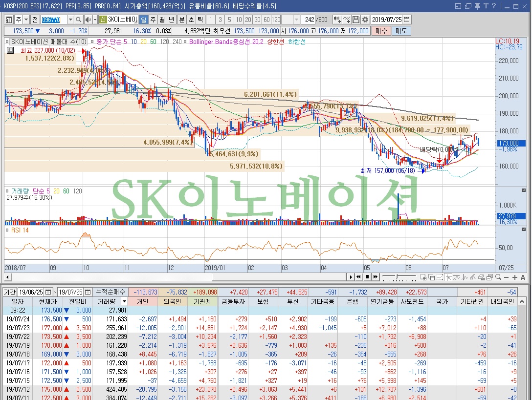532x400 pixels.
Task: Click the rewind playback button
Action: tap(358, 277)
